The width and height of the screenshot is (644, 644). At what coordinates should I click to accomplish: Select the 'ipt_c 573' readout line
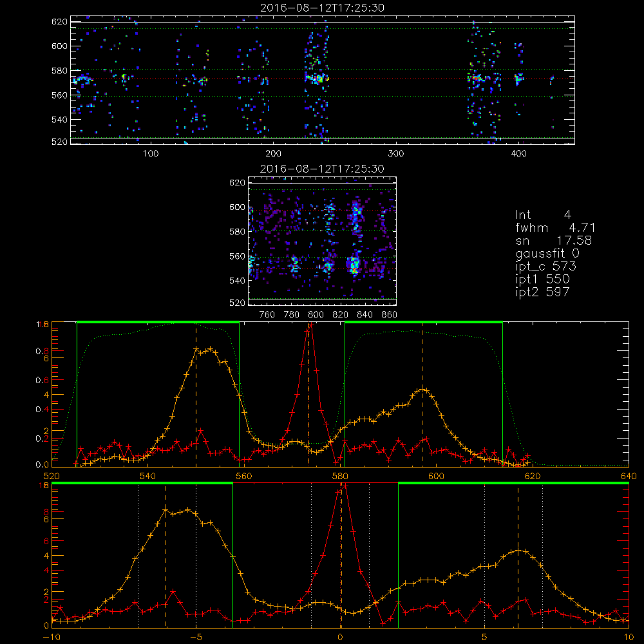point(546,267)
